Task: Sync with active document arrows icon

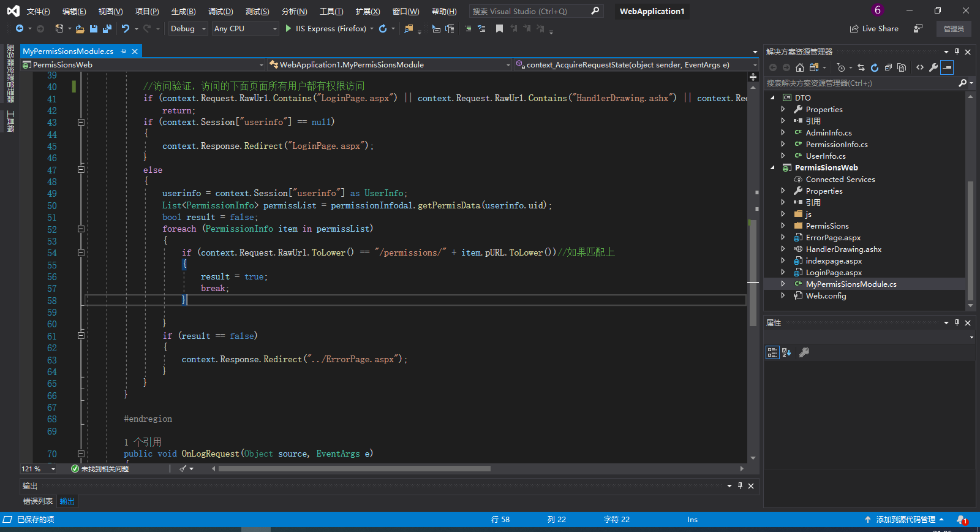Action: pyautogui.click(x=861, y=67)
